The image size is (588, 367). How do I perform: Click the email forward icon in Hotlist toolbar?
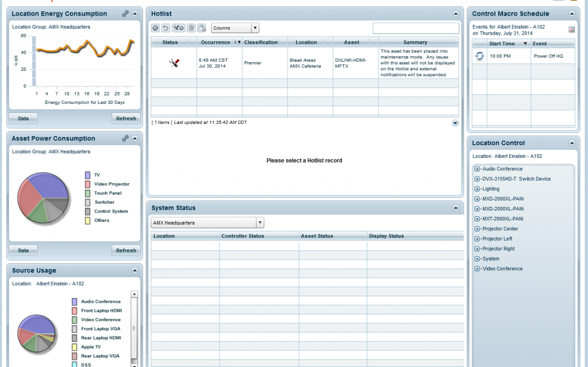pyautogui.click(x=201, y=28)
